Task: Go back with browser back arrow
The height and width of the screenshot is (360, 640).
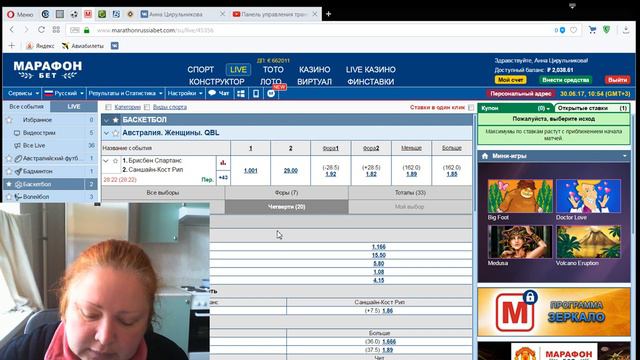Action: [12, 30]
